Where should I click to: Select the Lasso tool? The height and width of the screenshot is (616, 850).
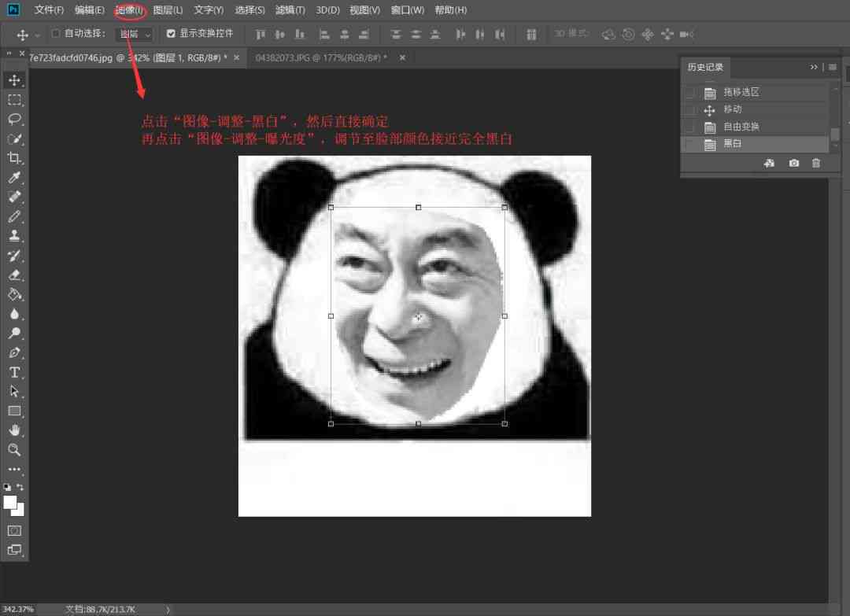click(15, 120)
